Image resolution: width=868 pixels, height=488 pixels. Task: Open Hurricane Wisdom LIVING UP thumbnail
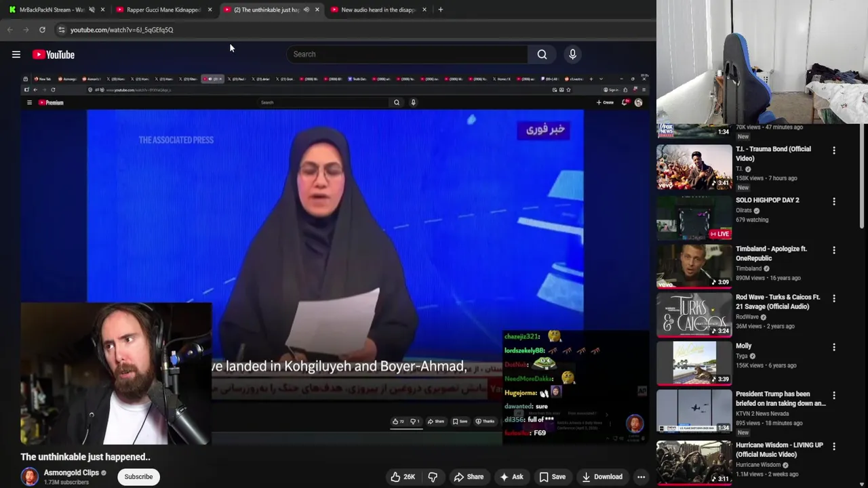[694, 463]
